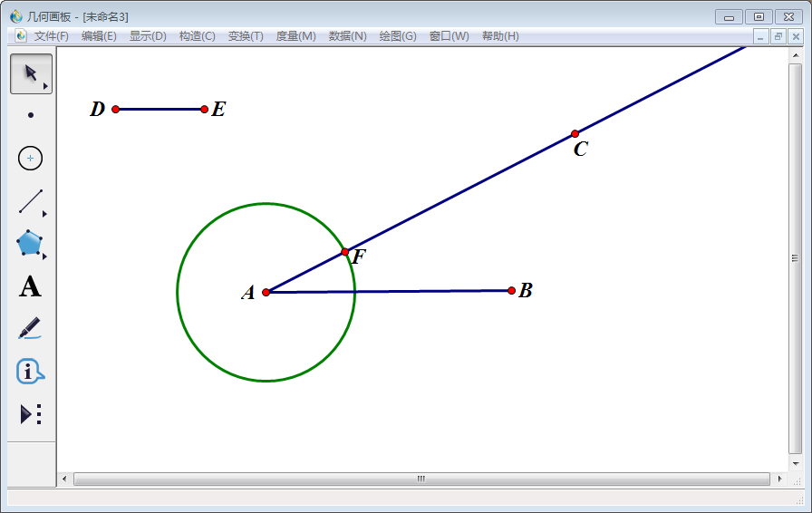Click the horizontal scrollbar thumb
Screen dimensions: 812x513
[421, 479]
